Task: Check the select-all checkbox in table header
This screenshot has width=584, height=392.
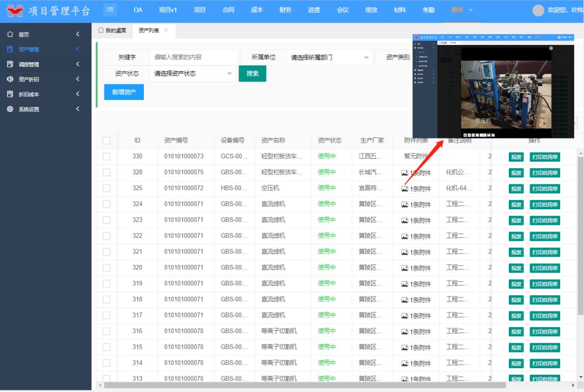Action: tap(107, 141)
